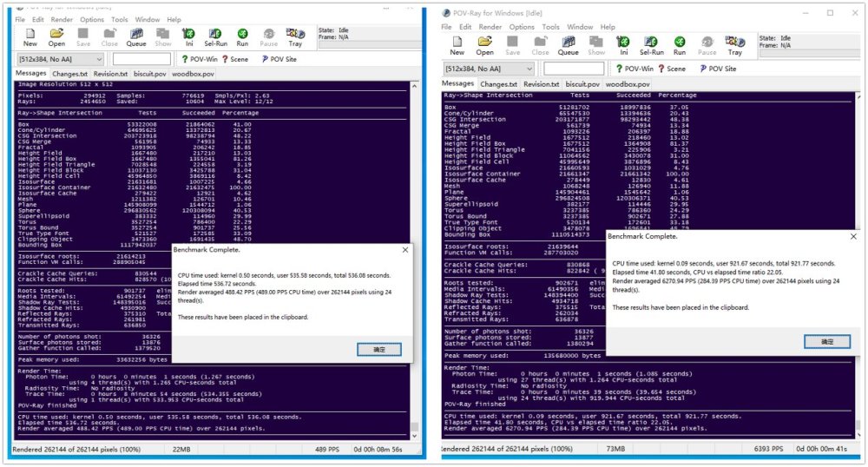Click command-line input field in left window
This screenshot has width=868, height=467.
pyautogui.click(x=141, y=59)
